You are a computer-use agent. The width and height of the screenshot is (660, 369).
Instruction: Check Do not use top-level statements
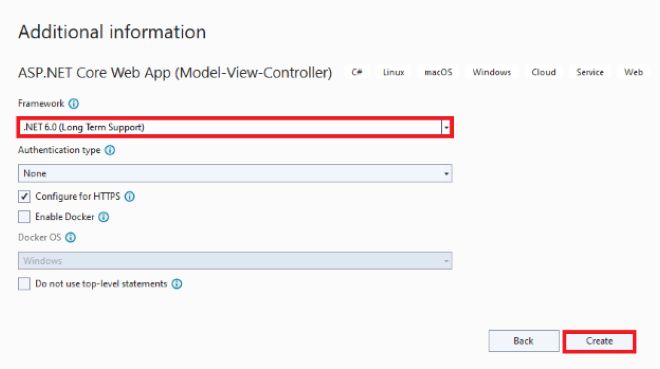click(24, 284)
